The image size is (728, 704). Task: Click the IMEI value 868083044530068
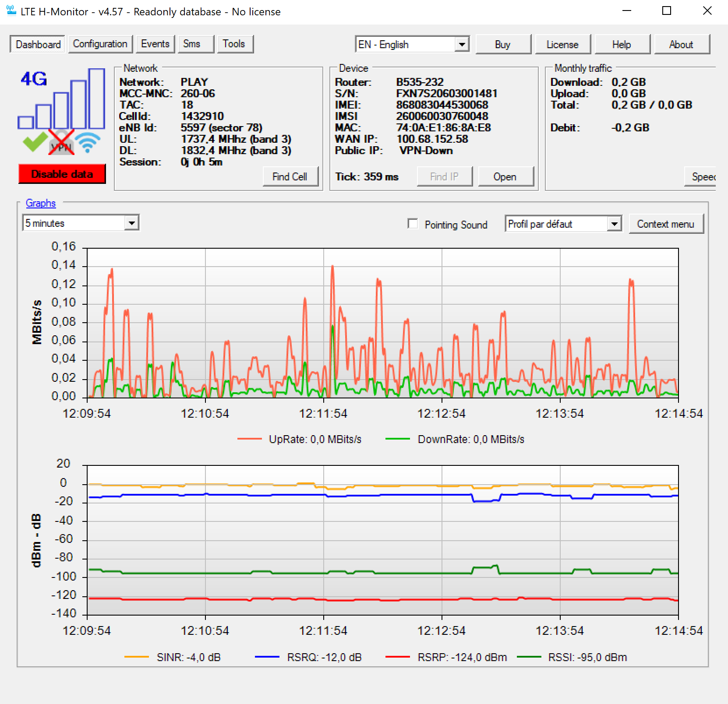click(442, 105)
